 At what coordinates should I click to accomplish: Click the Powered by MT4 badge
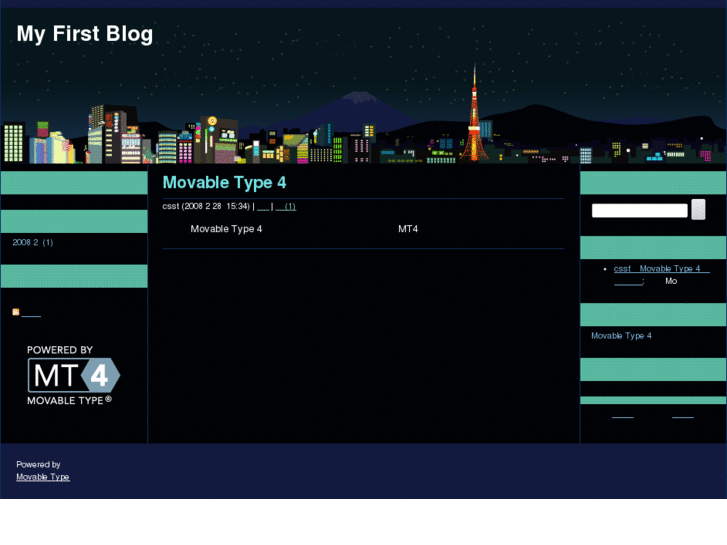coord(73,375)
